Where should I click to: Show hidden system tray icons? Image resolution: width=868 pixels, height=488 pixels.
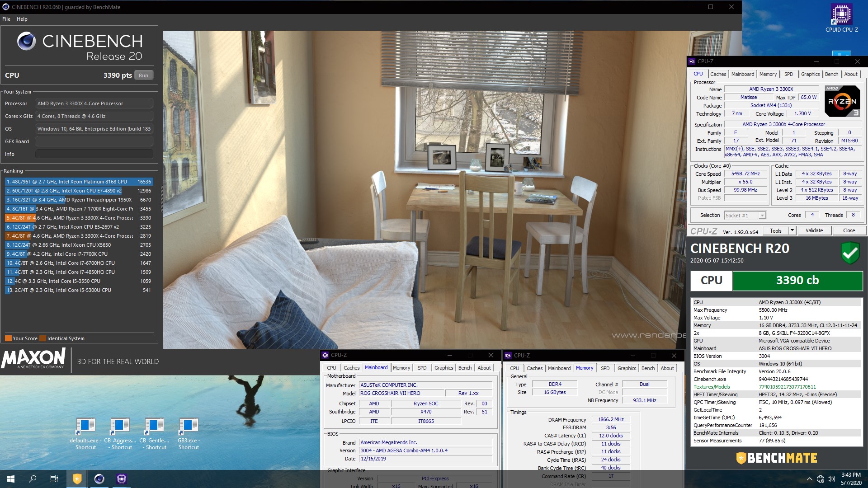click(809, 479)
